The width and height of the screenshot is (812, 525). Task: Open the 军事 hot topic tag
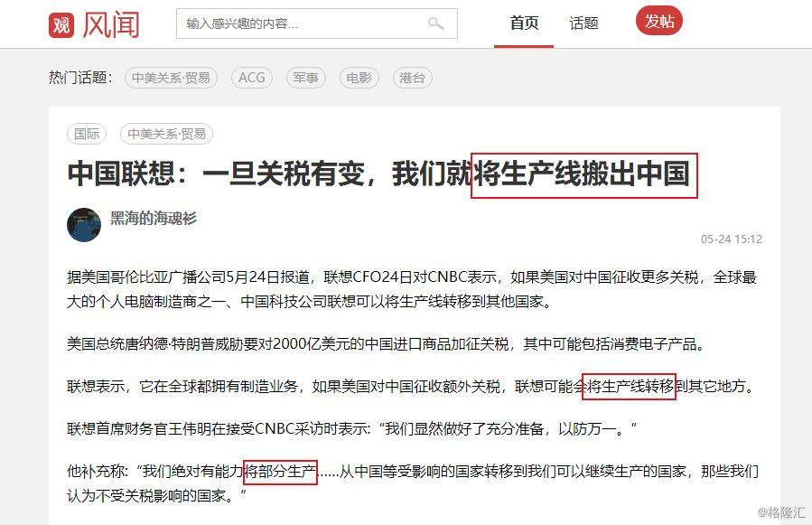point(305,78)
